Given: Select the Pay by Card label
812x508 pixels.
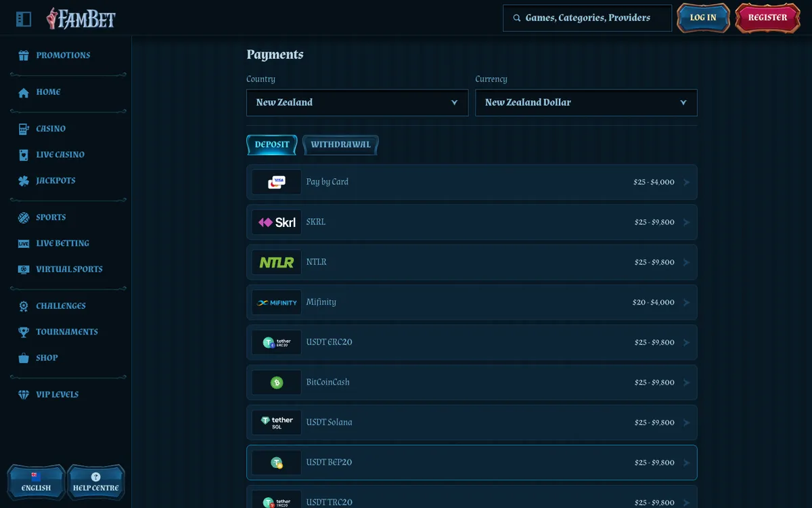Looking at the screenshot, I should coord(328,182).
